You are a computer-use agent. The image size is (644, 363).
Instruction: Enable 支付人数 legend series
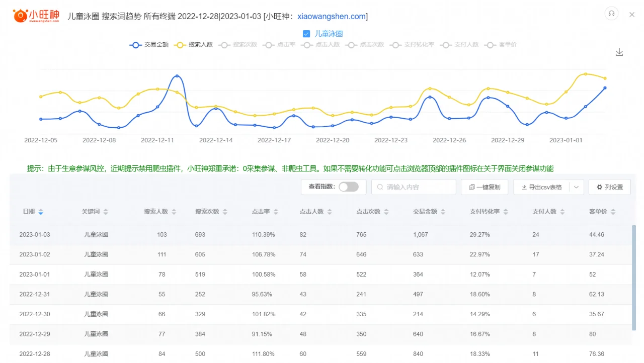[459, 45]
